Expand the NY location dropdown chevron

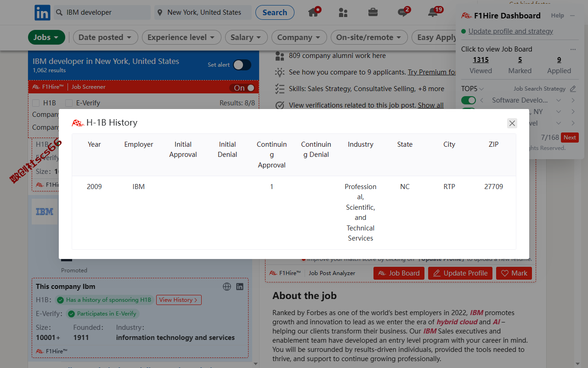pyautogui.click(x=559, y=112)
